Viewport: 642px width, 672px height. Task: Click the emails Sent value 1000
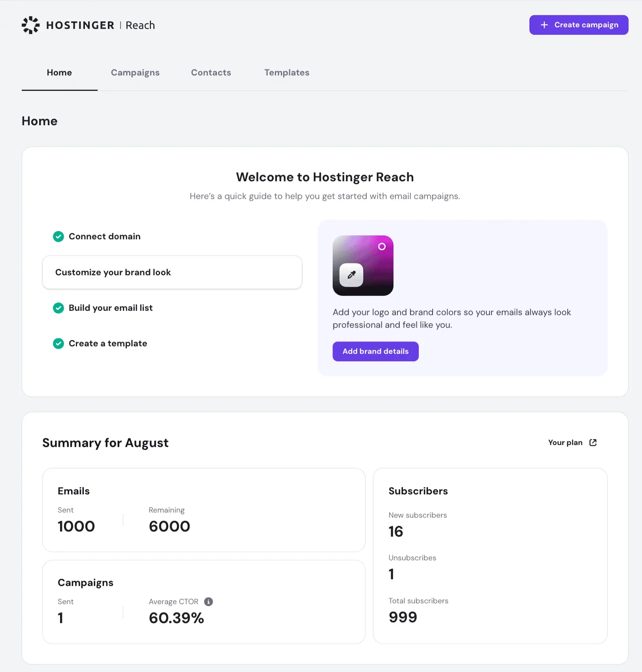click(76, 526)
